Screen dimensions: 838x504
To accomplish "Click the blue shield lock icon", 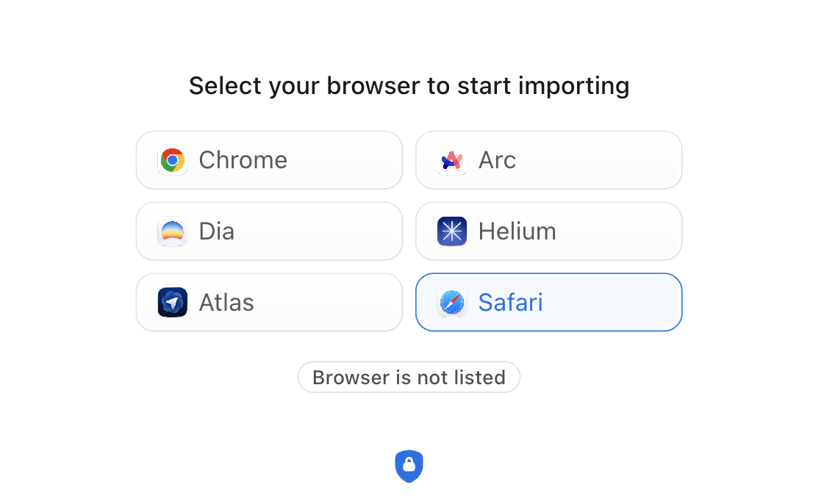I will point(409,466).
